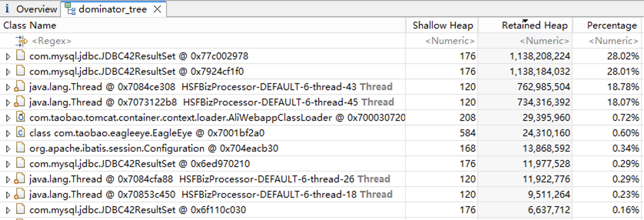Click the Regex filter row icon
The width and height of the screenshot is (644, 220).
(x=22, y=41)
